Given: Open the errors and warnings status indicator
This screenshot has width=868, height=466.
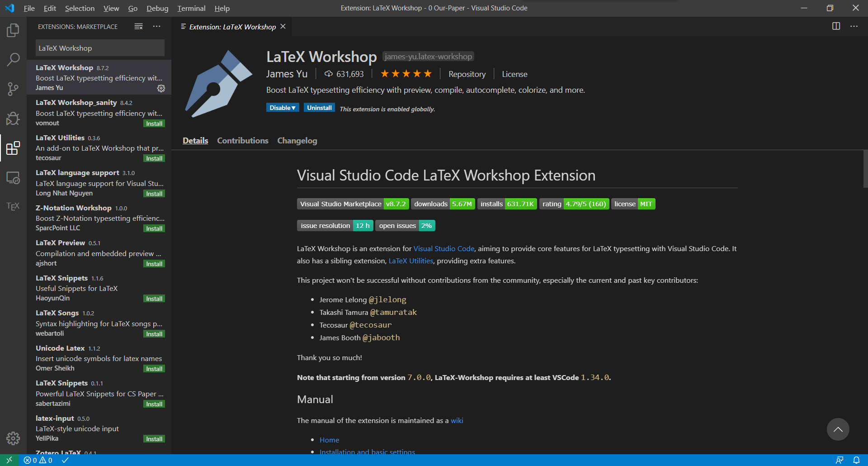Looking at the screenshot, I should [x=38, y=460].
